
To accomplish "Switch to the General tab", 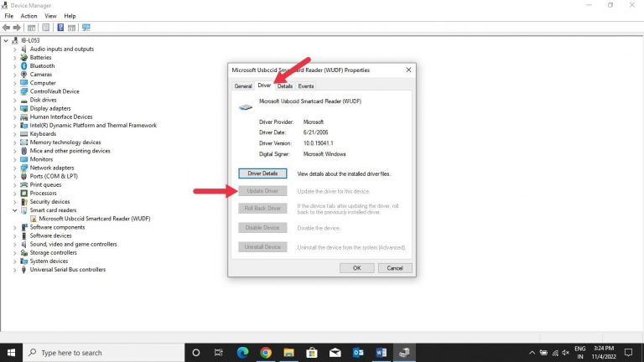I will 243,85.
